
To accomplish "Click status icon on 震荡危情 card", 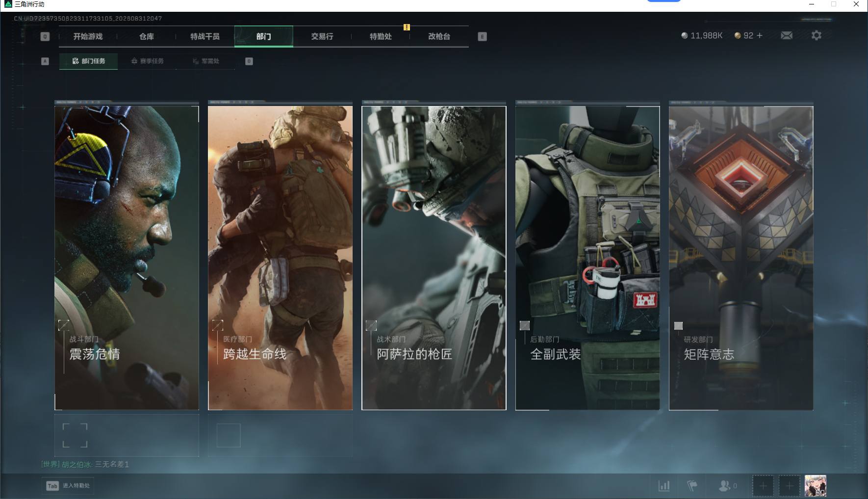I will click(x=64, y=325).
